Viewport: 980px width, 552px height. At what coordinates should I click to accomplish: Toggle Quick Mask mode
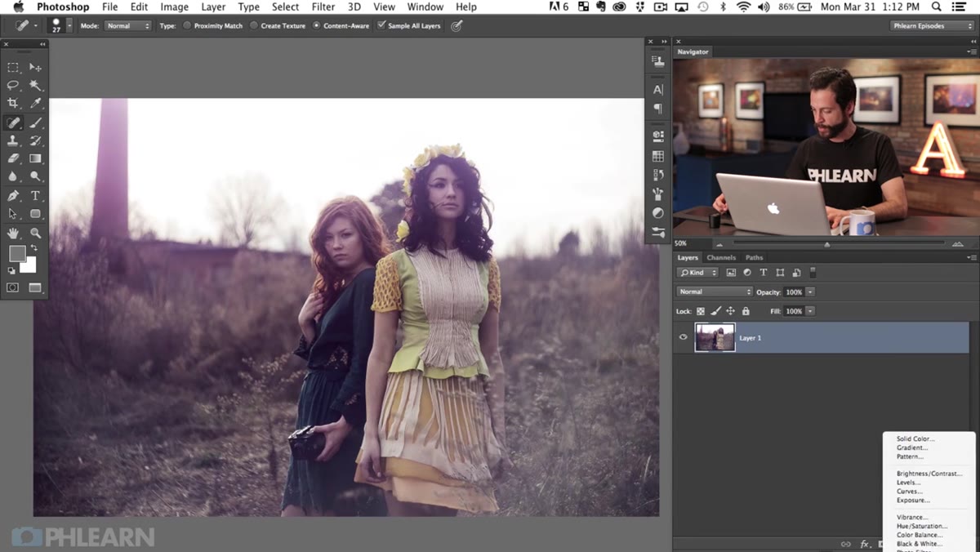[13, 287]
